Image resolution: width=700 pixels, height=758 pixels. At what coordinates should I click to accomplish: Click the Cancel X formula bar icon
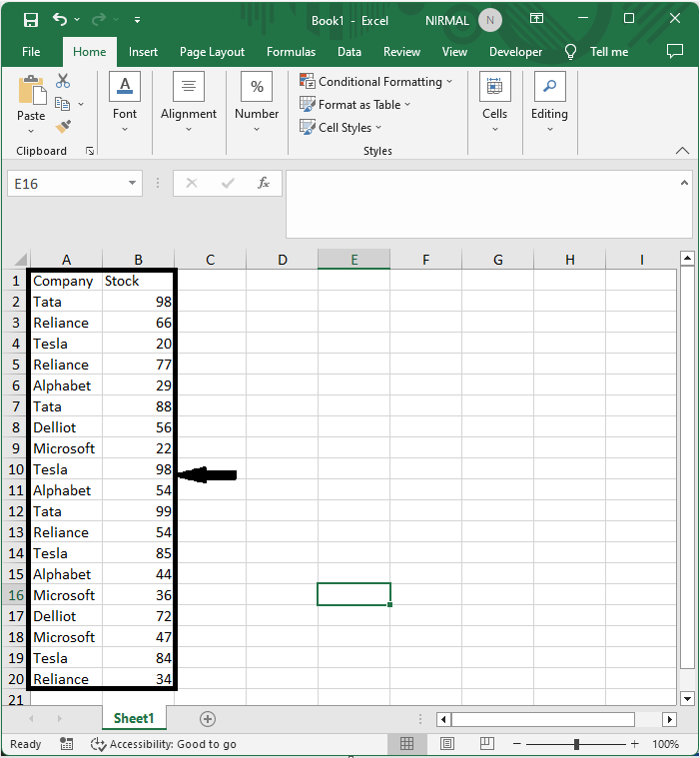pos(192,183)
